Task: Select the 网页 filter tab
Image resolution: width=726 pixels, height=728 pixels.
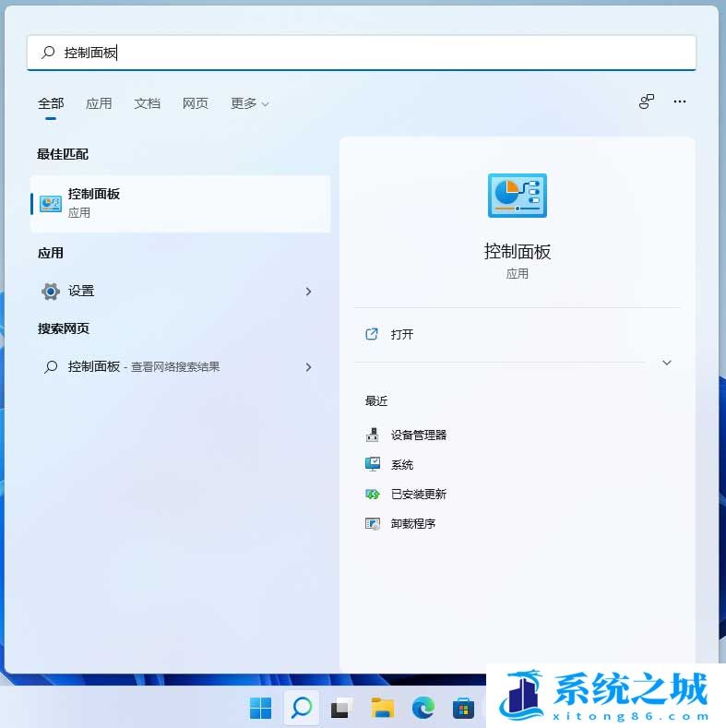Action: [195, 104]
